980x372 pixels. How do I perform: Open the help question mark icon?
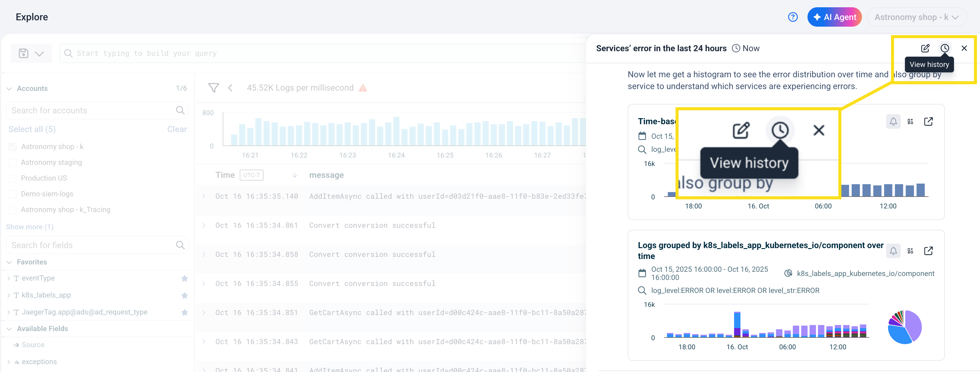[792, 17]
